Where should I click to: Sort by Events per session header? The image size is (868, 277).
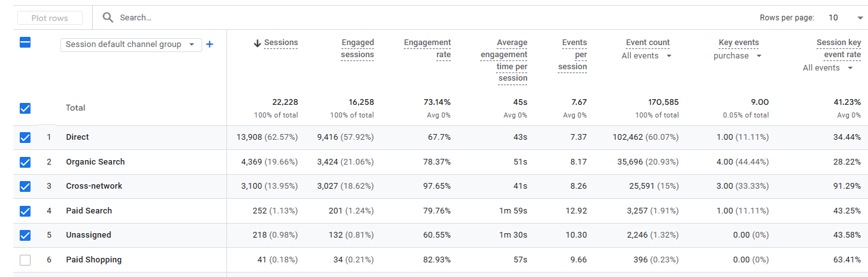pos(572,55)
